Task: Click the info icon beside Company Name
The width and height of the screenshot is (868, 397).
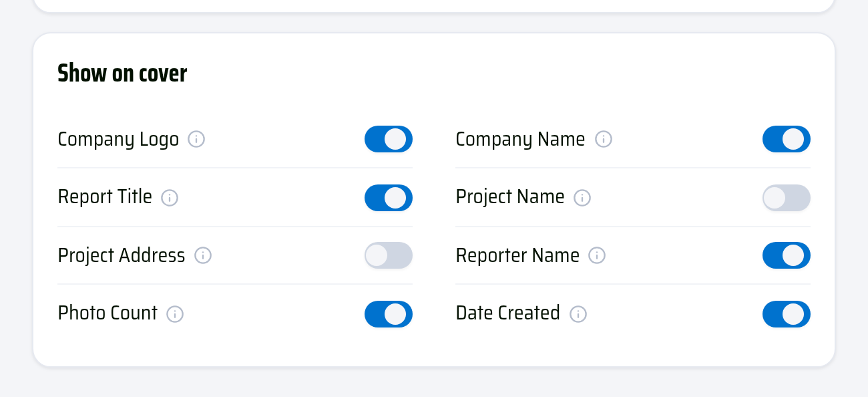Action: [604, 139]
